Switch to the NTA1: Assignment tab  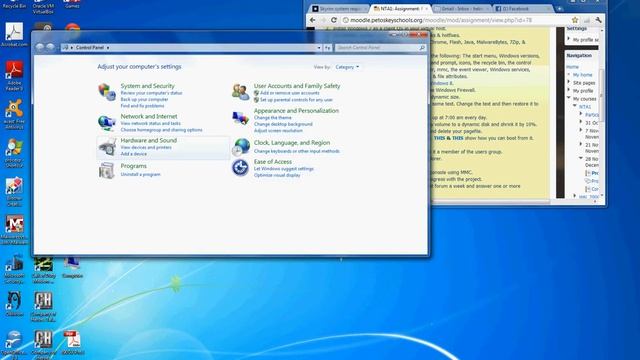coord(401,9)
